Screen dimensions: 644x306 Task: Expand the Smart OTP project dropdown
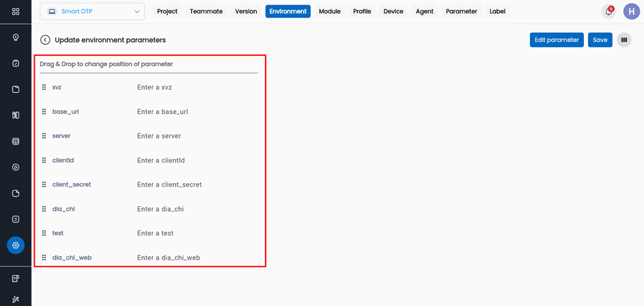click(92, 12)
